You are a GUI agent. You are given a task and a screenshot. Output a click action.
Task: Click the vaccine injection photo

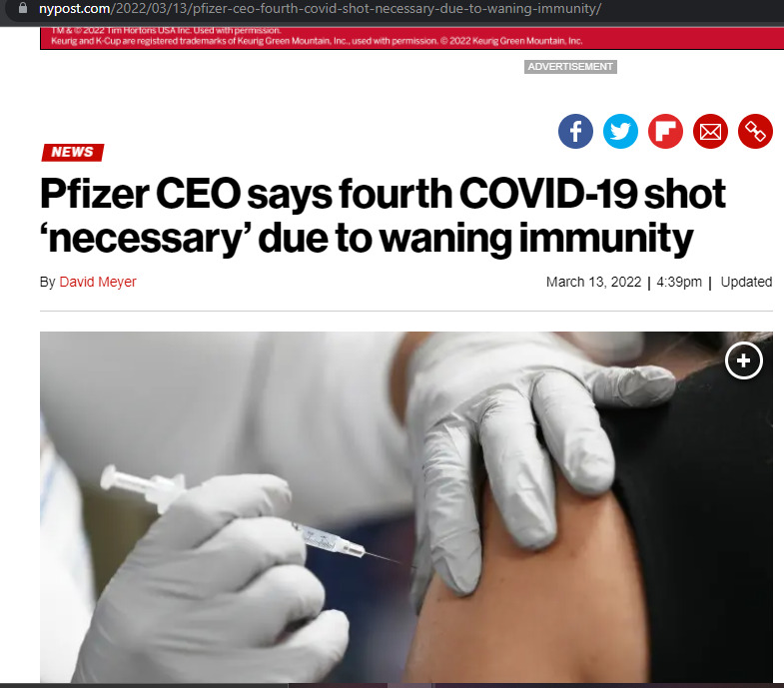coord(406,507)
